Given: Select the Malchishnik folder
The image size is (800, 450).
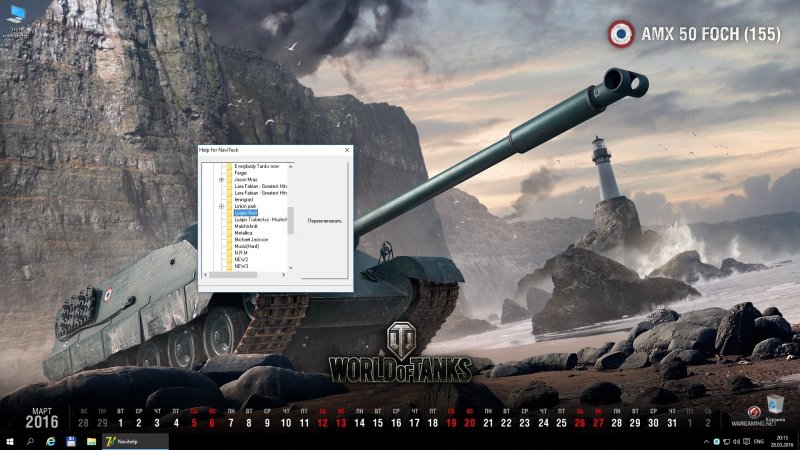Looking at the screenshot, I should (x=246, y=226).
